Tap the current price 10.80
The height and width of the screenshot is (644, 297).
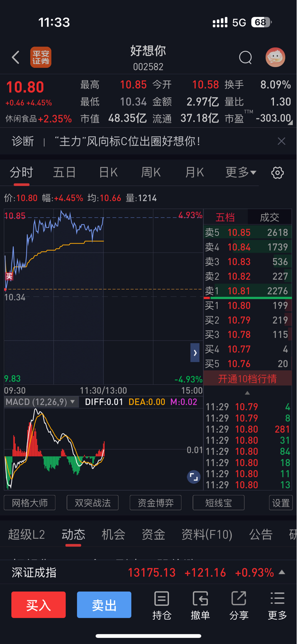(25, 87)
